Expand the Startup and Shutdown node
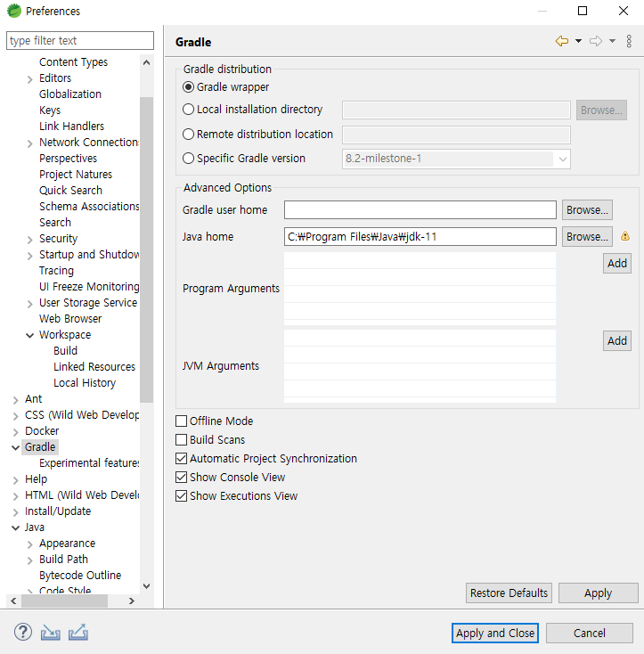The height and width of the screenshot is (654, 644). tap(29, 256)
